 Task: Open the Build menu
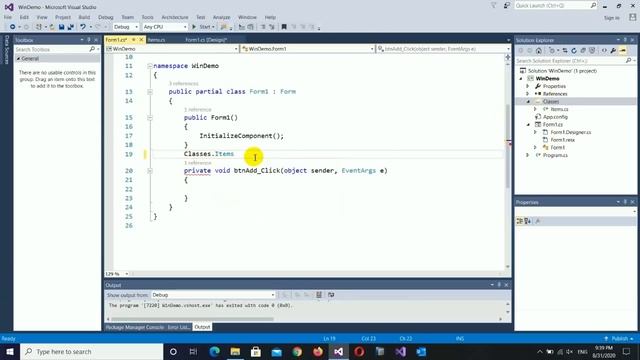click(84, 17)
